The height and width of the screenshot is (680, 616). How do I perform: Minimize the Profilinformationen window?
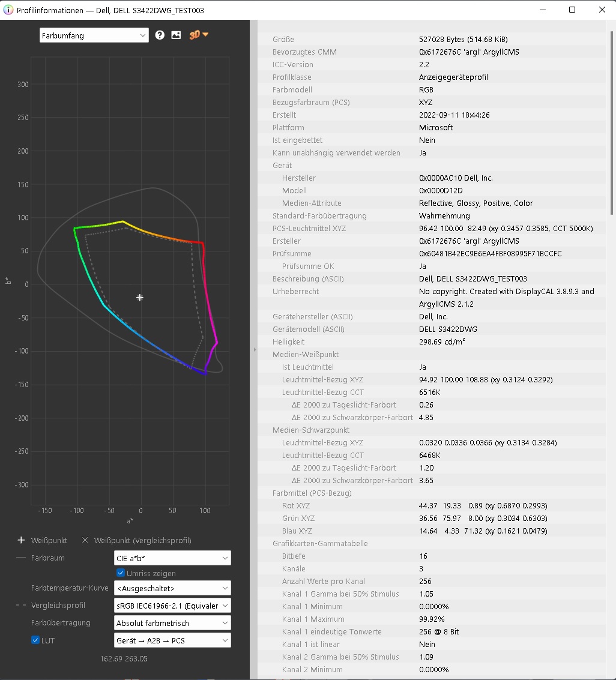coord(543,10)
